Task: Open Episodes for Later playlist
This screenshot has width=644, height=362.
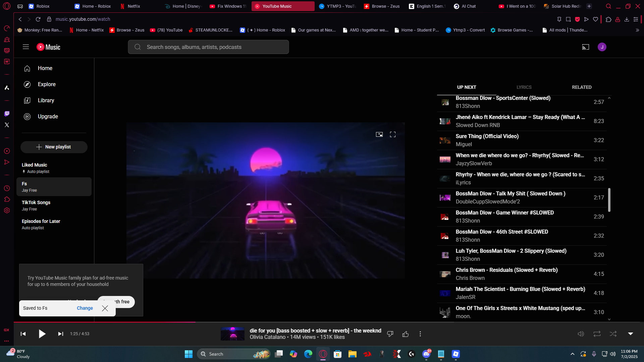Action: (x=54, y=224)
